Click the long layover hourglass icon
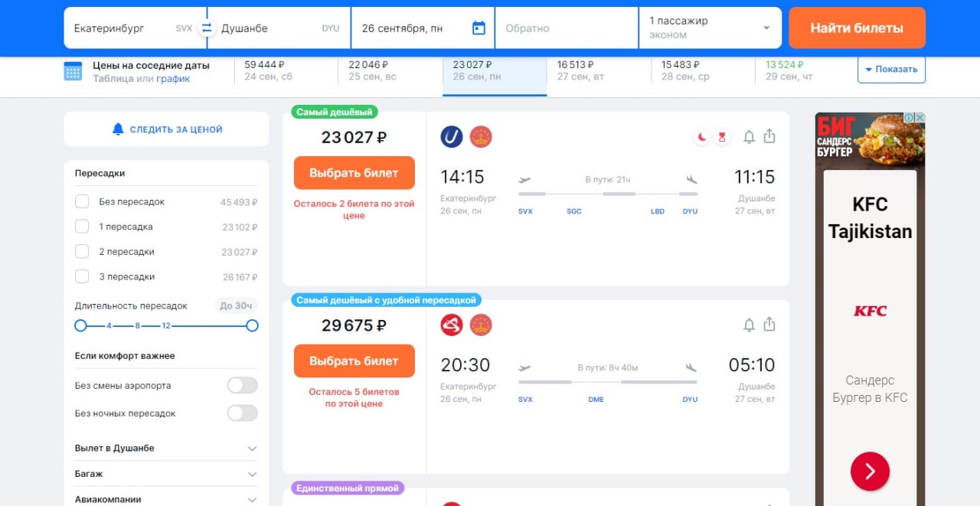Image resolution: width=980 pixels, height=506 pixels. [x=721, y=137]
